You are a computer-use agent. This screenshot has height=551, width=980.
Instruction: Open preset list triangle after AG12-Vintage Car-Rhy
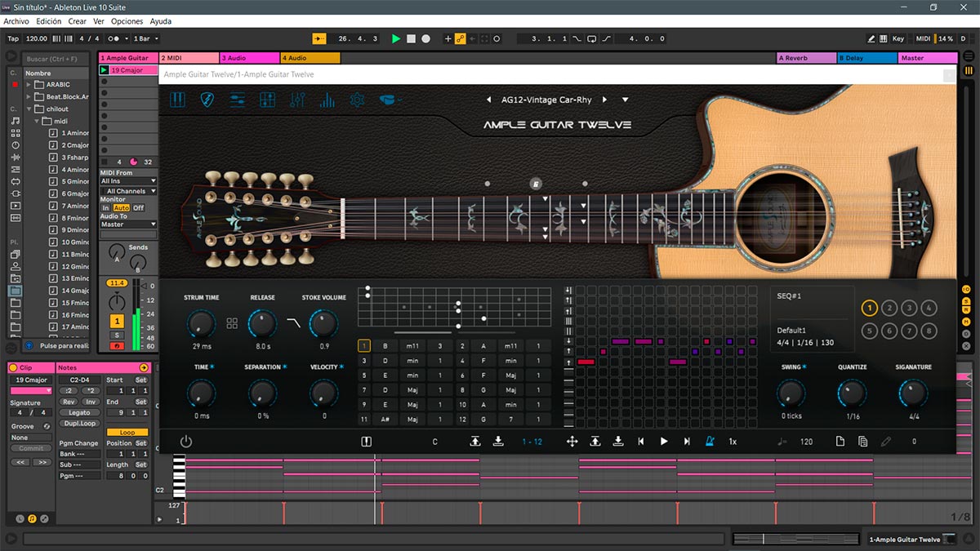625,100
